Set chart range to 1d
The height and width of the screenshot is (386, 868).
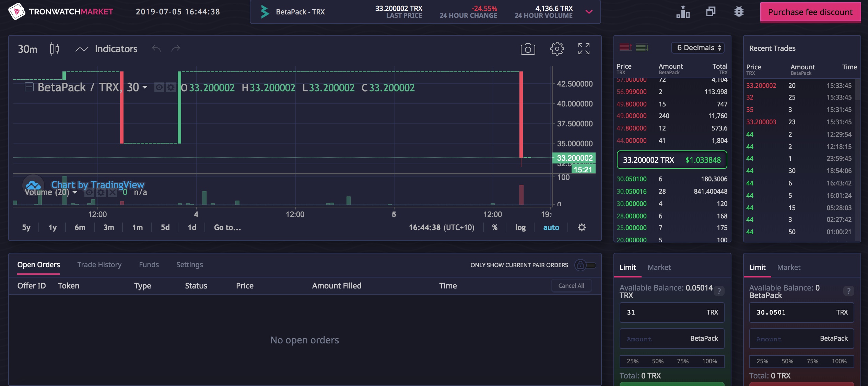click(192, 227)
